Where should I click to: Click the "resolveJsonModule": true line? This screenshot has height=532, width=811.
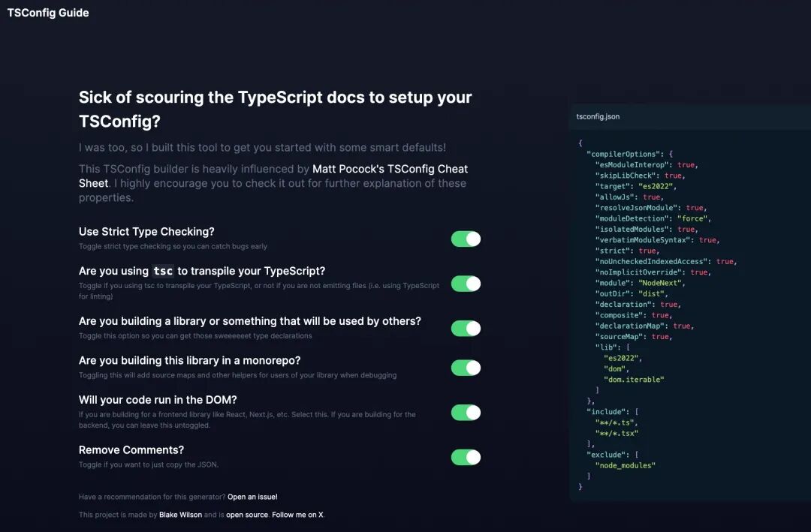coord(650,208)
